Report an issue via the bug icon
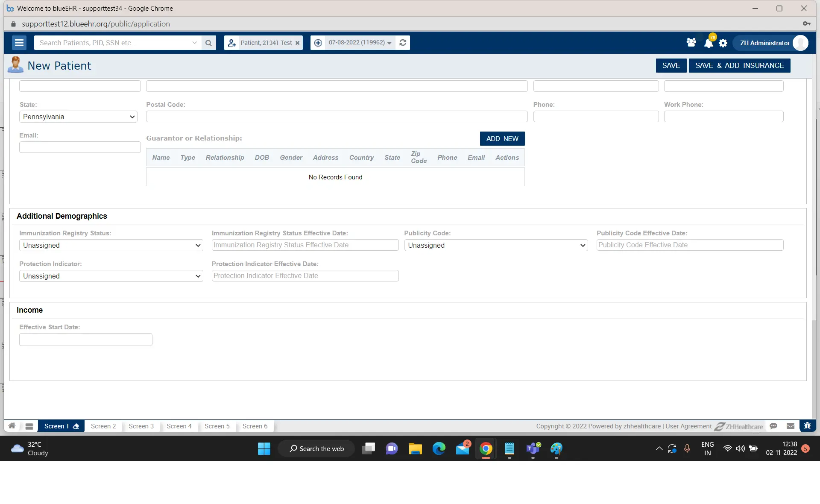This screenshot has height=504, width=820. 807,426
